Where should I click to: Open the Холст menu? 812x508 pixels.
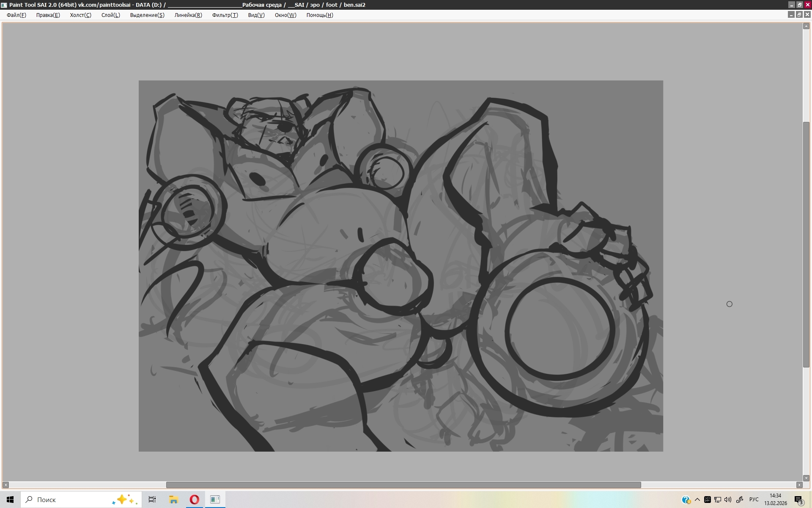point(80,15)
